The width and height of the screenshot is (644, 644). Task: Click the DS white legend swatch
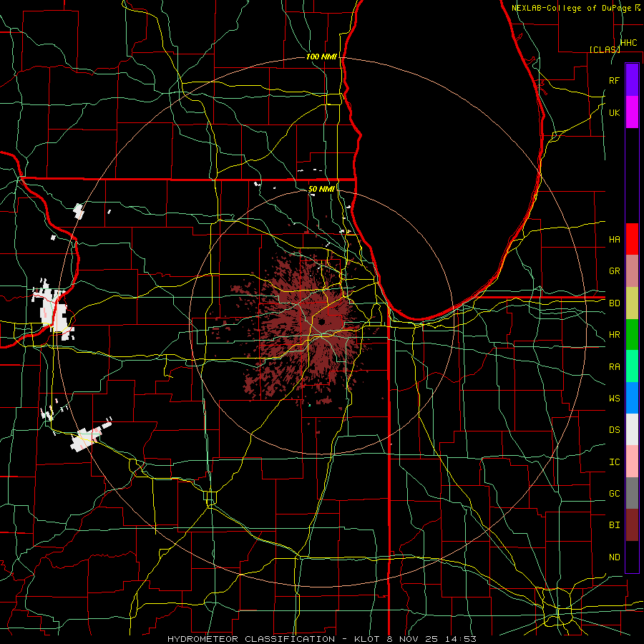pyautogui.click(x=632, y=429)
